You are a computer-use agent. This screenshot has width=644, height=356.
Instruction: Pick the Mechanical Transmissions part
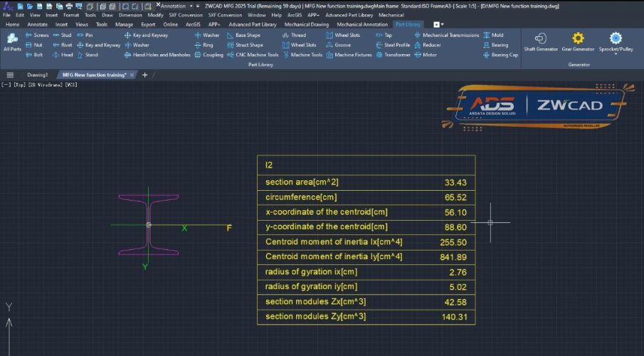[446, 35]
